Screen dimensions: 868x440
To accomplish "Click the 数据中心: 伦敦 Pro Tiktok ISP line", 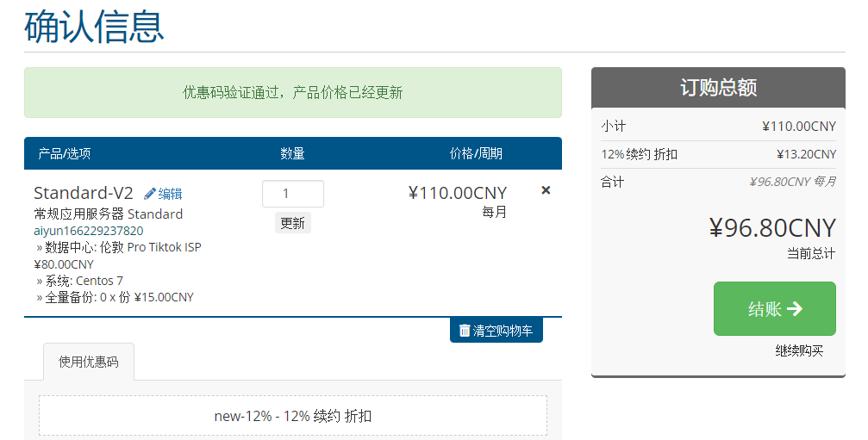I will (x=118, y=247).
